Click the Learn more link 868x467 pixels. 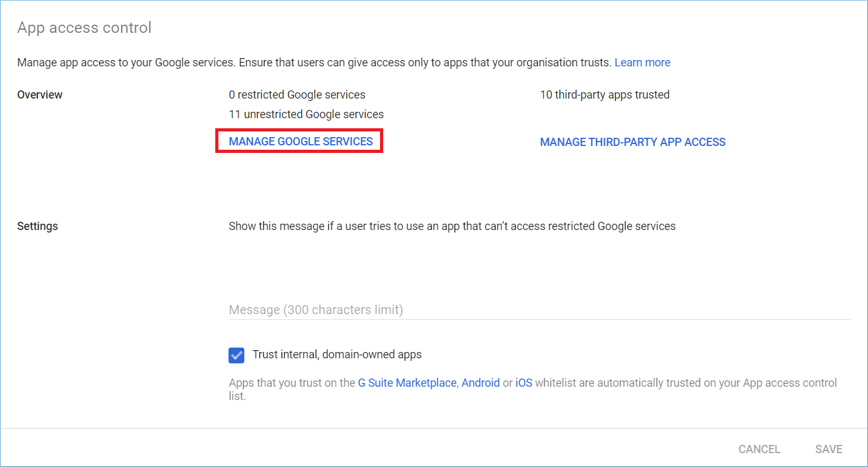tap(642, 63)
